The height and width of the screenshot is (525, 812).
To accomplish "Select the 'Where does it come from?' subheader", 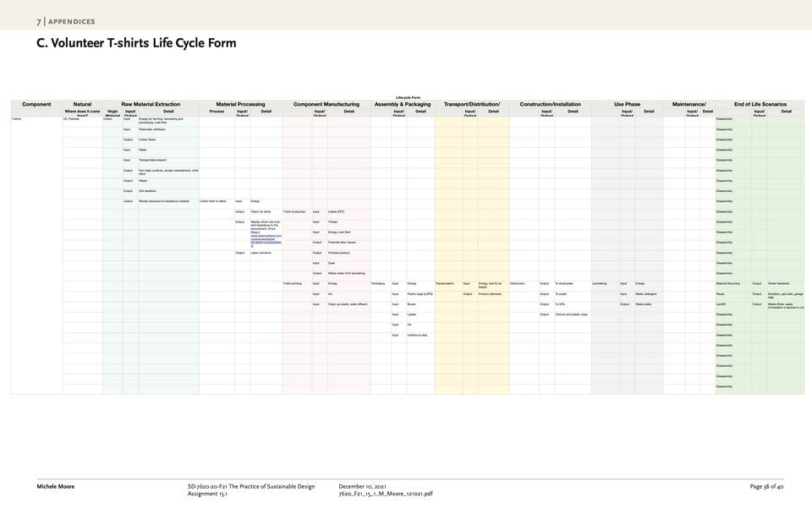I will click(x=82, y=113).
